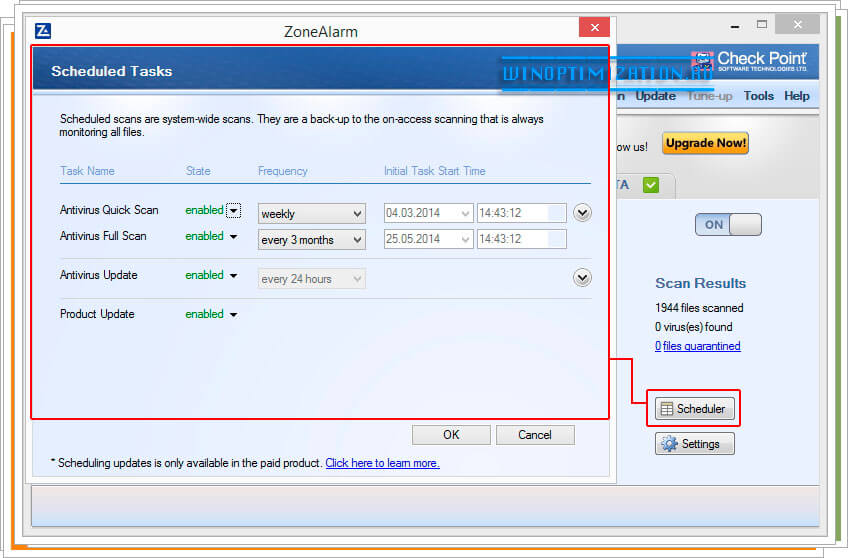Open Antivirus Full Scan state dropdown
Viewport: 848px width, 558px height.
(x=233, y=237)
